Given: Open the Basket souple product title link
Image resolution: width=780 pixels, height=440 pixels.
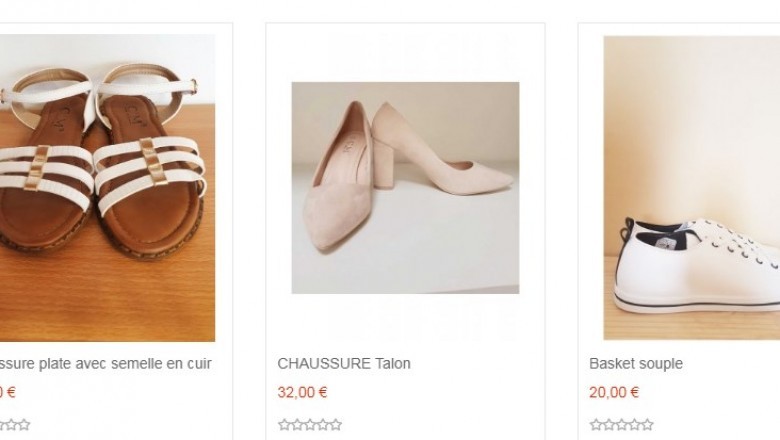Looking at the screenshot, I should (636, 363).
